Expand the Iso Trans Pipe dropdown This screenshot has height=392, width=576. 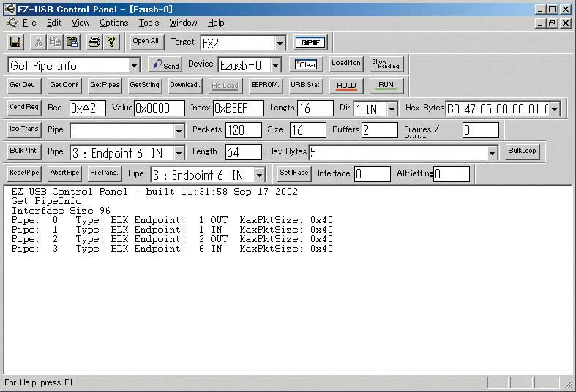pos(179,131)
